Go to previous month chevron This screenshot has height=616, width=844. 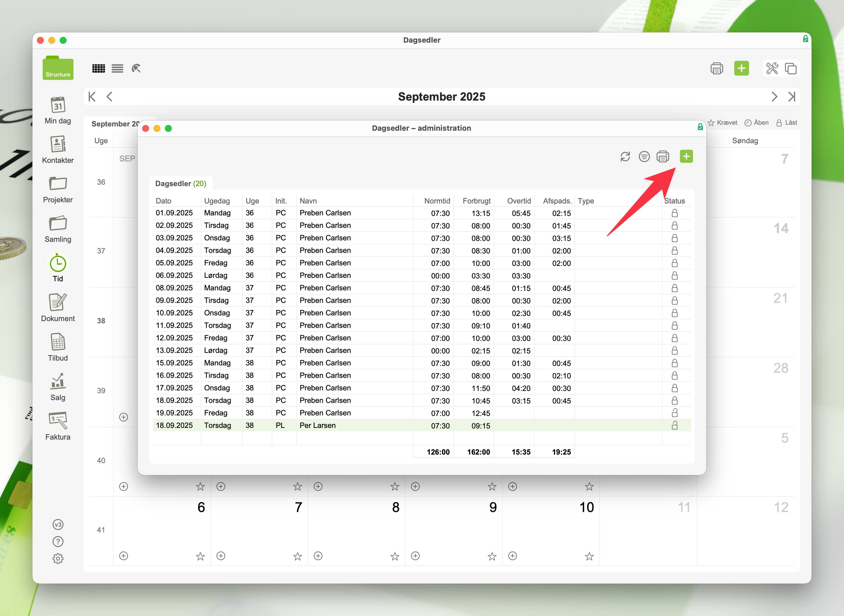[x=109, y=97]
